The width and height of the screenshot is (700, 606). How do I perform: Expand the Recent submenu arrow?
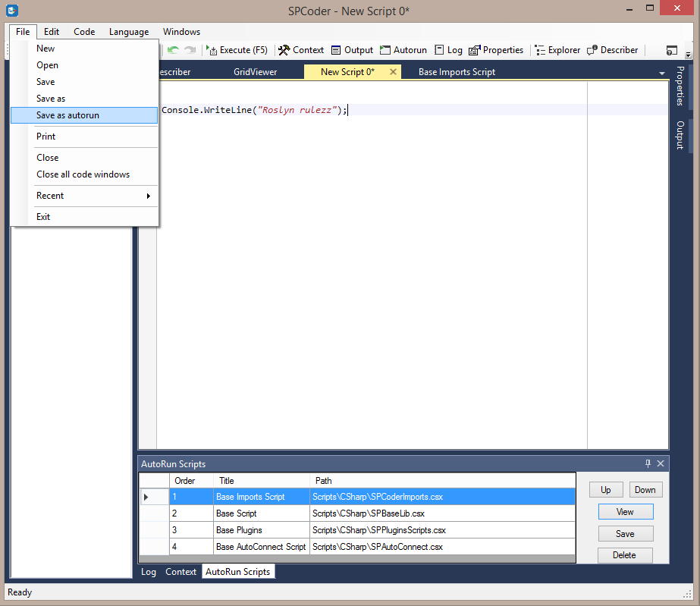[x=149, y=196]
